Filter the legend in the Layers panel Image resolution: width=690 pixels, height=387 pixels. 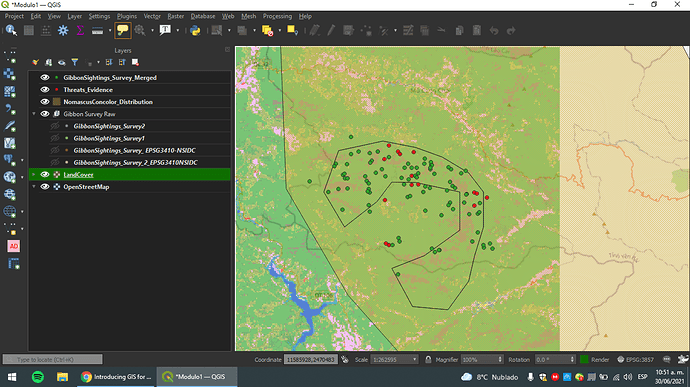coord(75,63)
